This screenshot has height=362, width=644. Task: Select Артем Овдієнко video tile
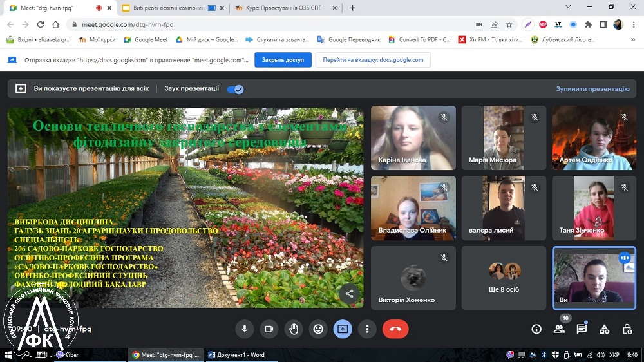tap(594, 138)
